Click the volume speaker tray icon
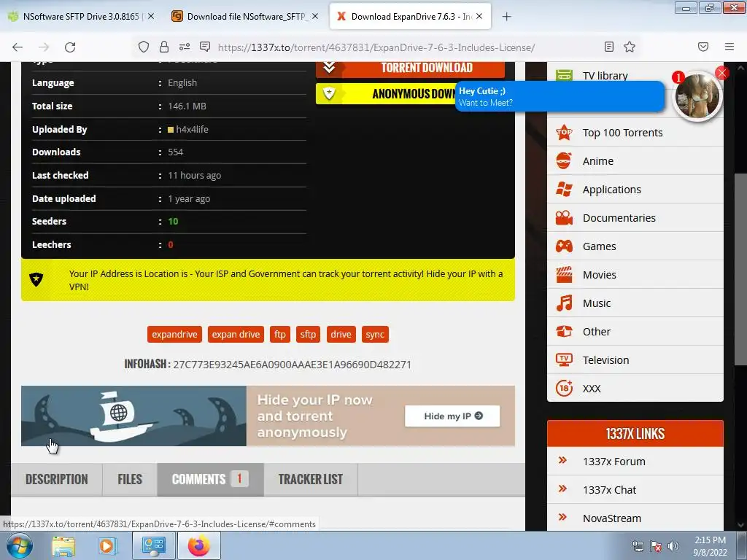747x560 pixels. coord(673,546)
